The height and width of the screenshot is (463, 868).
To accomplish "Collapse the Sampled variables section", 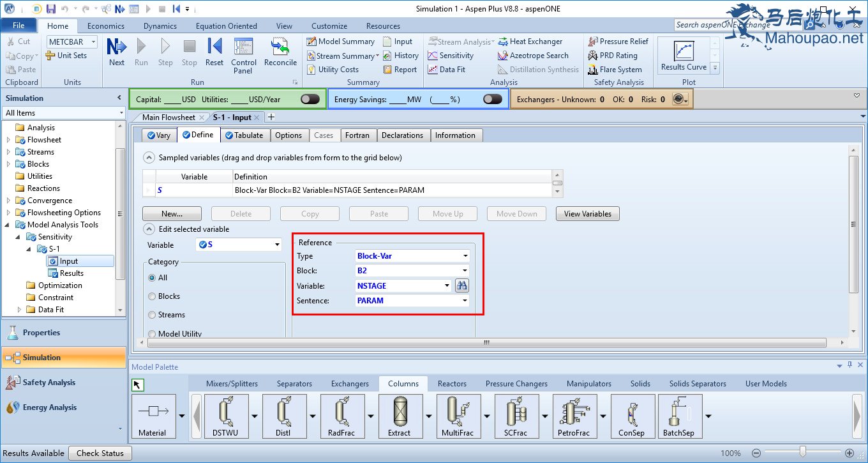I will tap(149, 157).
